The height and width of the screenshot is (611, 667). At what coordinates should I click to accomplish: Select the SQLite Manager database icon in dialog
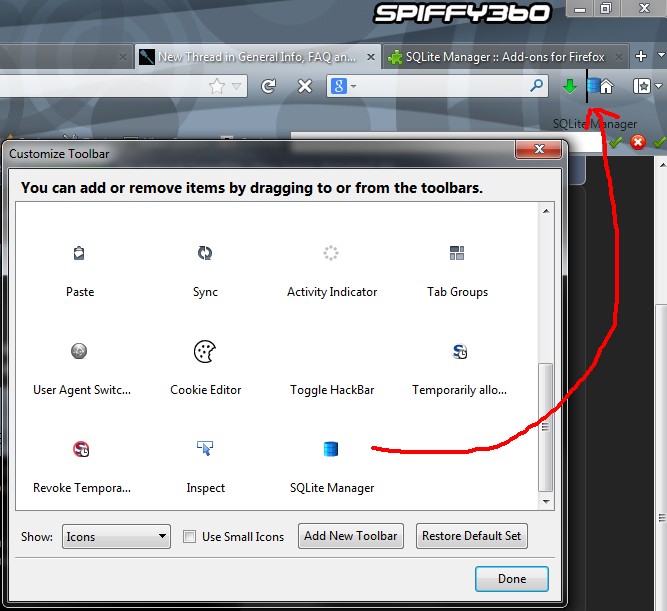point(331,450)
